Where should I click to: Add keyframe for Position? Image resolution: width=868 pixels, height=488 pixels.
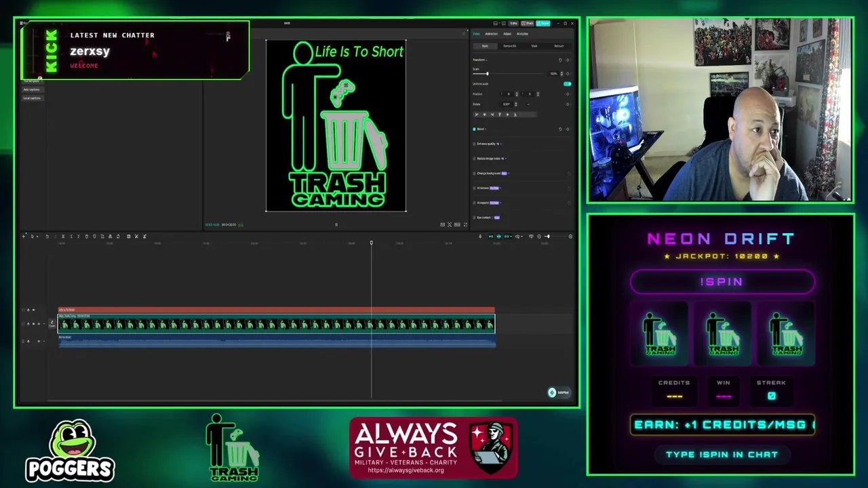click(568, 94)
